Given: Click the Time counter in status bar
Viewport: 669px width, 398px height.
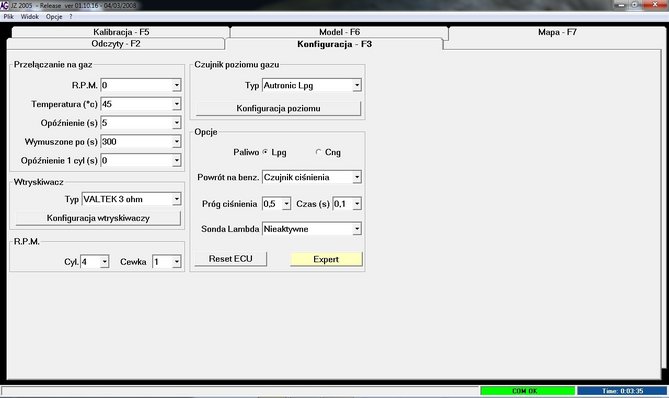Looking at the screenshot, I should (622, 391).
